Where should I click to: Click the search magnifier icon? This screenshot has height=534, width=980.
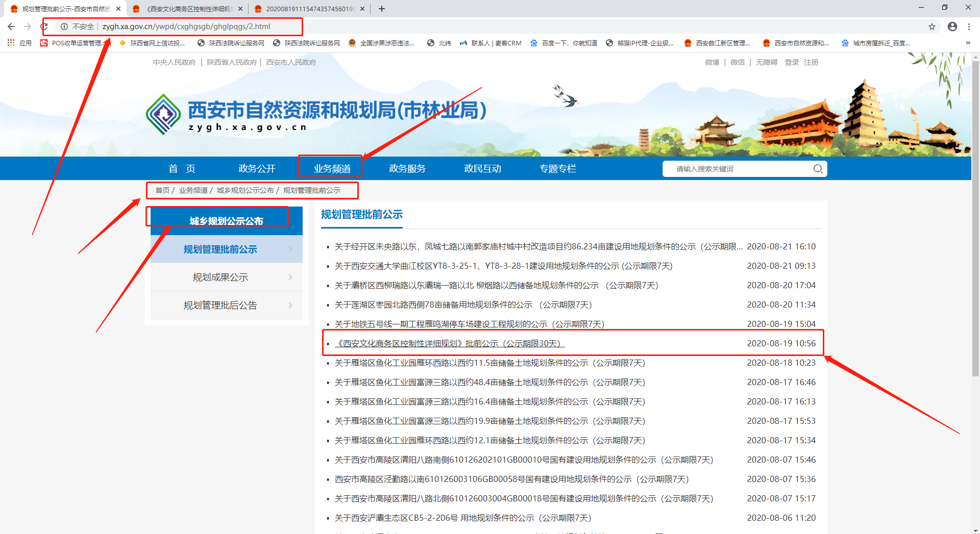(818, 169)
